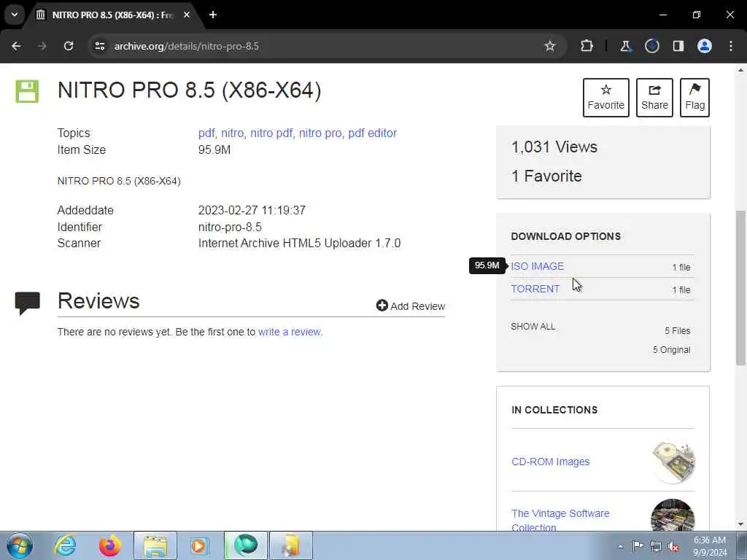This screenshot has height=560, width=747.
Task: Click the identifier 'nitro-pro-8.5' text
Action: click(x=230, y=227)
